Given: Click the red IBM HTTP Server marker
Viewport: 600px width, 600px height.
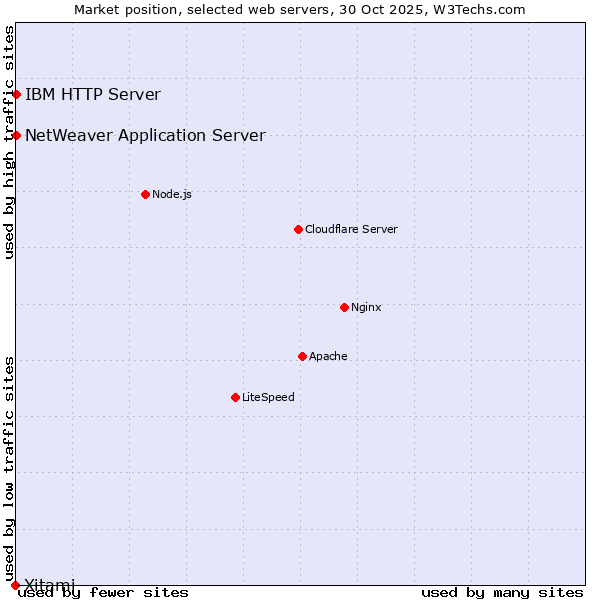Looking at the screenshot, I should [16, 95].
